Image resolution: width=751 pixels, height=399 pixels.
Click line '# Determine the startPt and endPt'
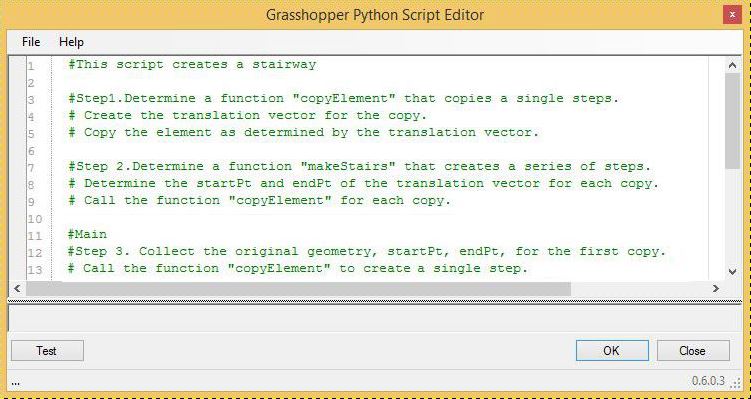coord(364,183)
